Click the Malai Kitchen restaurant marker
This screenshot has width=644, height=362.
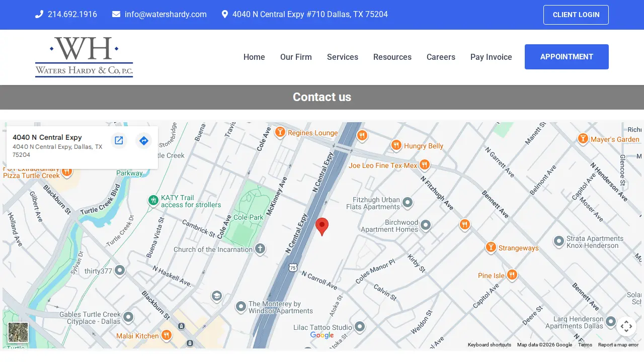tap(167, 335)
